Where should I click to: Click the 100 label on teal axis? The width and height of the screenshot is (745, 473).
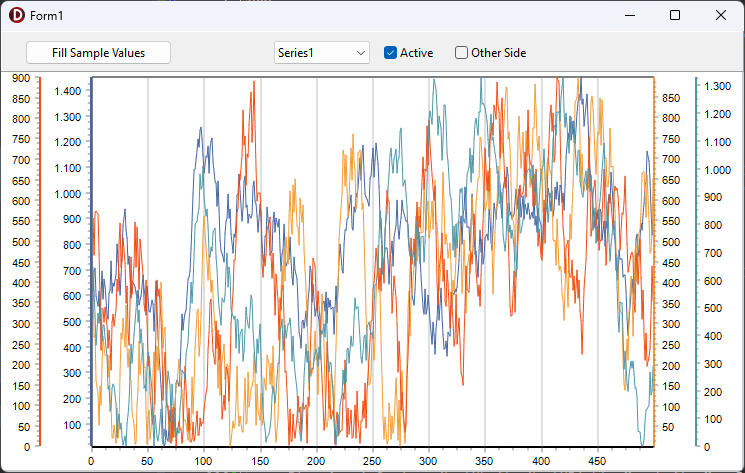coord(713,419)
